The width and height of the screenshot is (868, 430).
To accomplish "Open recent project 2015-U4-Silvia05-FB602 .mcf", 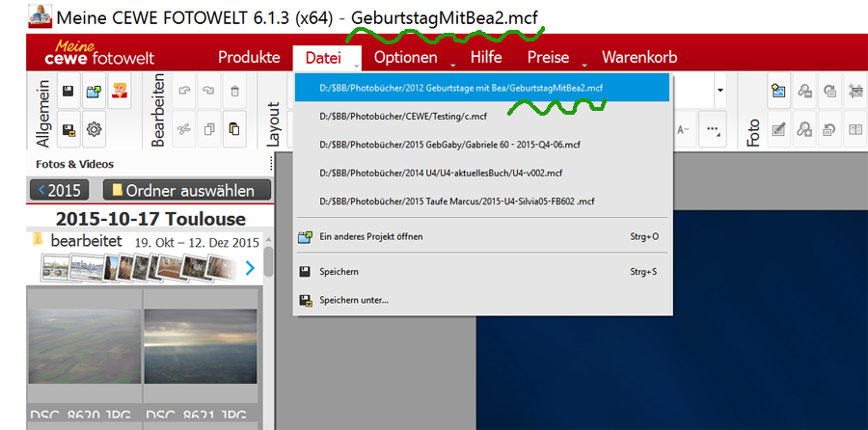I will click(481, 202).
